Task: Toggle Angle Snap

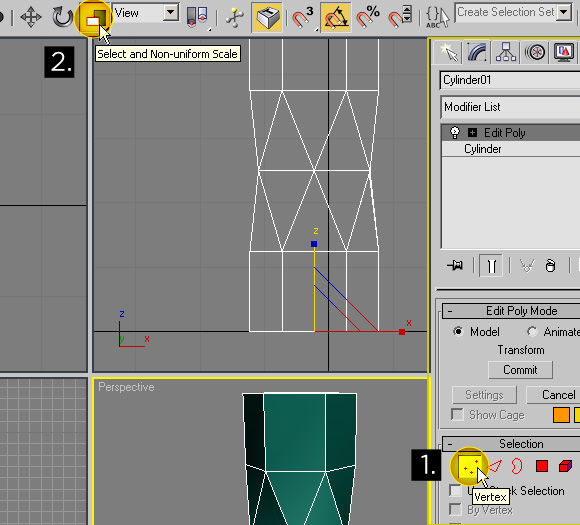Action: tap(335, 17)
